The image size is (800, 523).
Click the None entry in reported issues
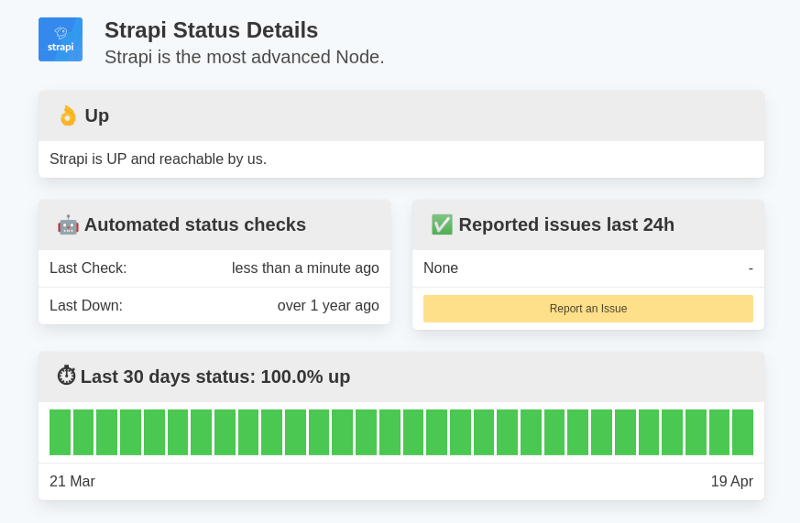pos(441,268)
